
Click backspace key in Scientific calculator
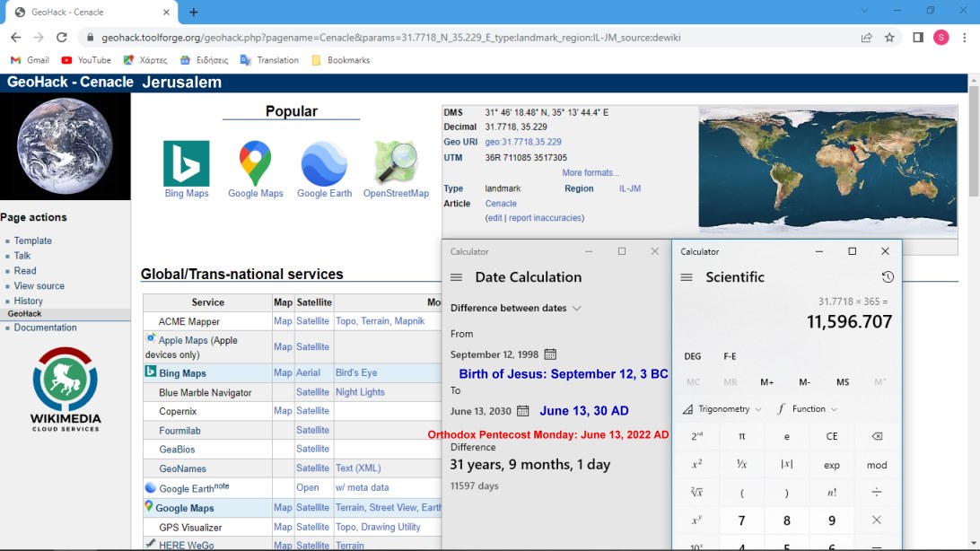coord(877,436)
